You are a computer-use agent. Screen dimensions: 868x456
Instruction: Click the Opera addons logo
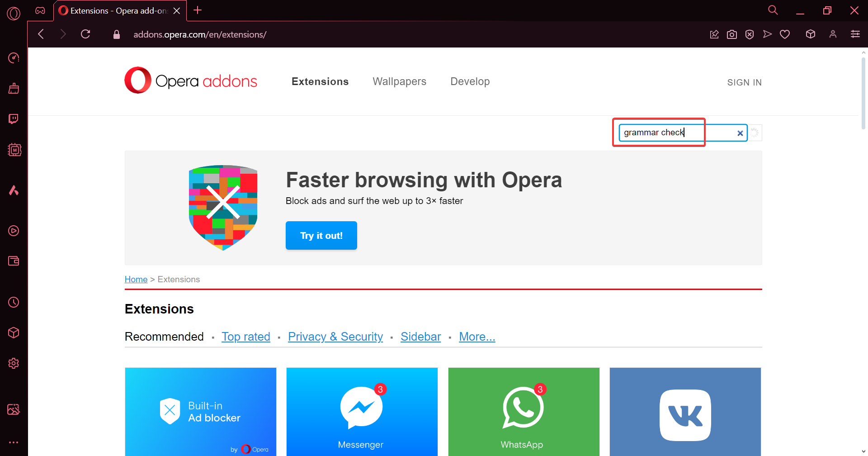tap(191, 81)
